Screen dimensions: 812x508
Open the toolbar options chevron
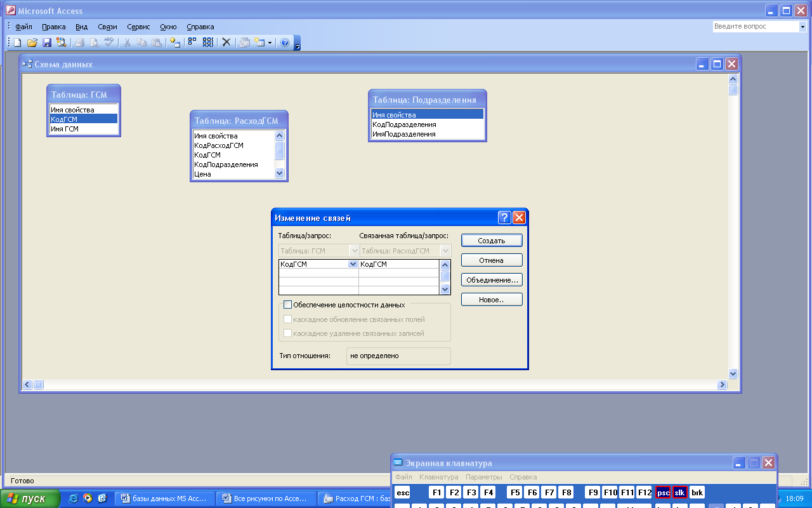click(298, 43)
